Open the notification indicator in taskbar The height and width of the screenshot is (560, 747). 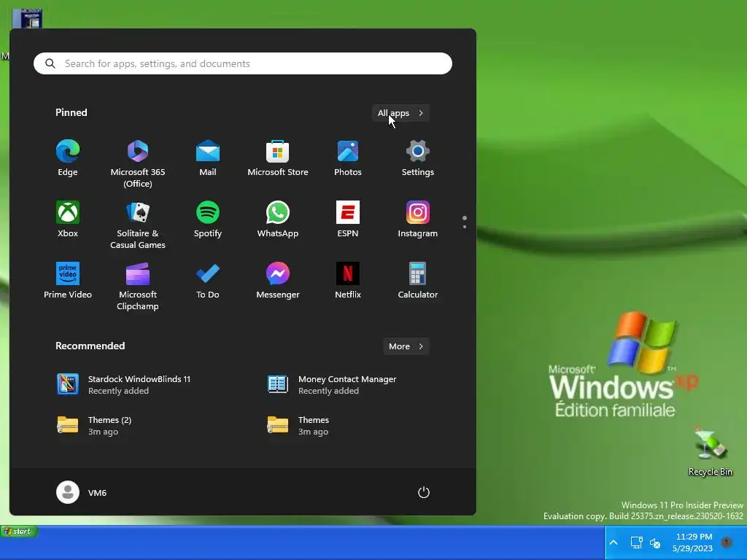point(727,542)
